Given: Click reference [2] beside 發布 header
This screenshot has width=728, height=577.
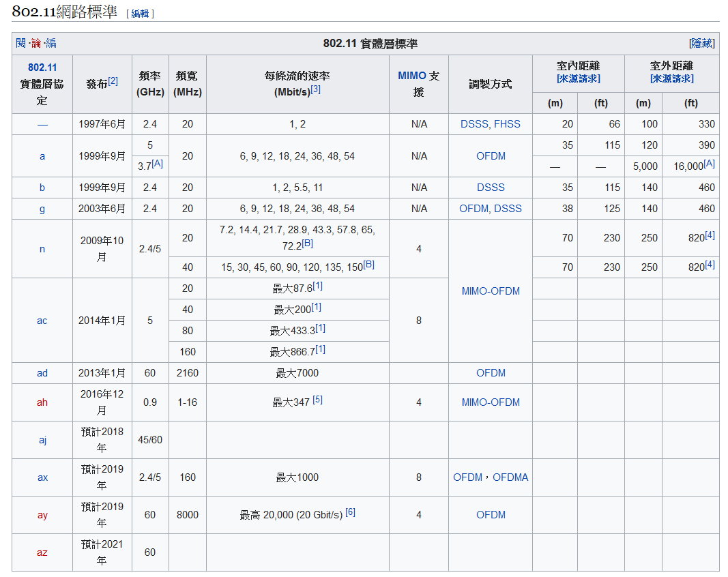Looking at the screenshot, I should 113,81.
